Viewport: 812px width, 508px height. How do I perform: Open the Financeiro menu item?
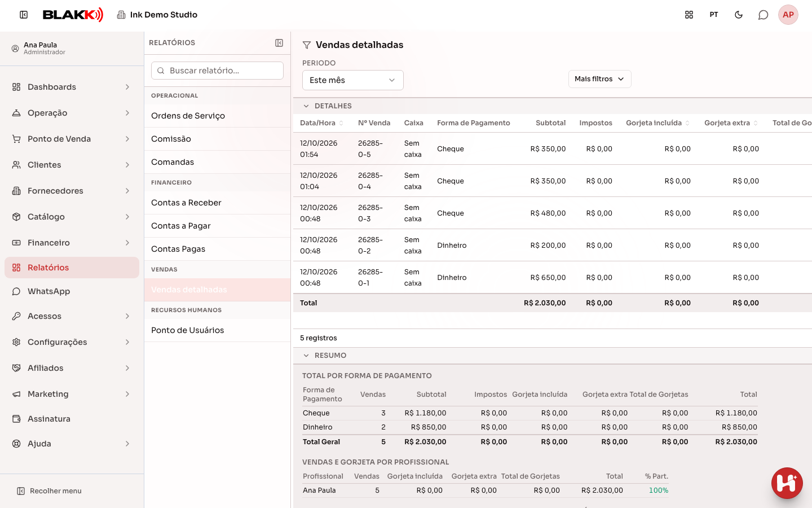click(x=72, y=243)
